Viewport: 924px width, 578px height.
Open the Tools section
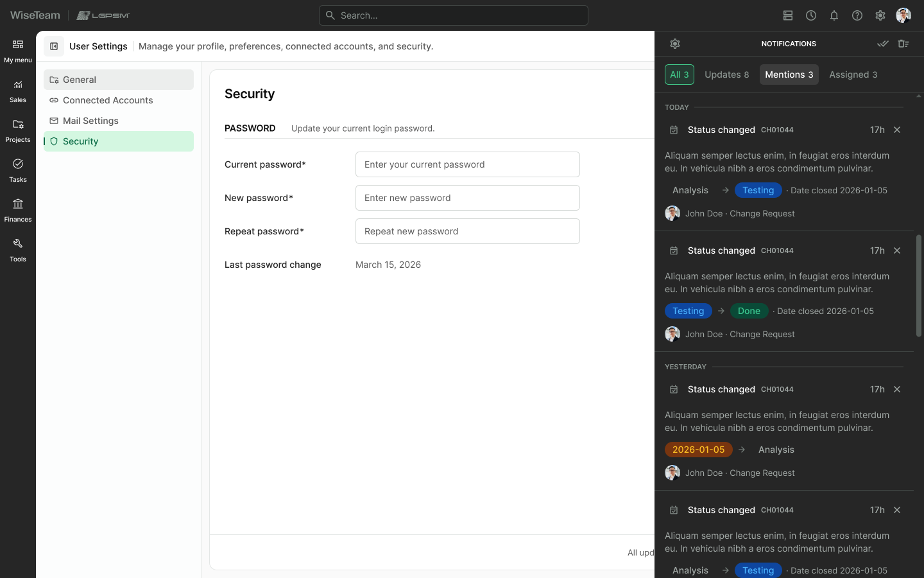pos(18,250)
